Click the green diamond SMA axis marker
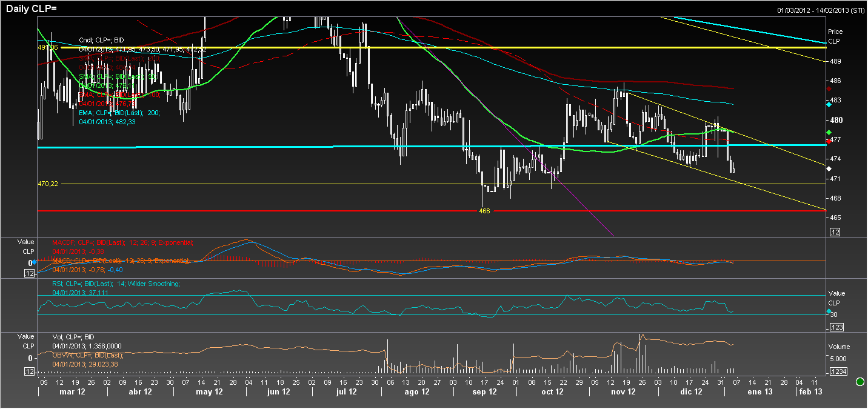Screen dimensions: 868x409 829,133
